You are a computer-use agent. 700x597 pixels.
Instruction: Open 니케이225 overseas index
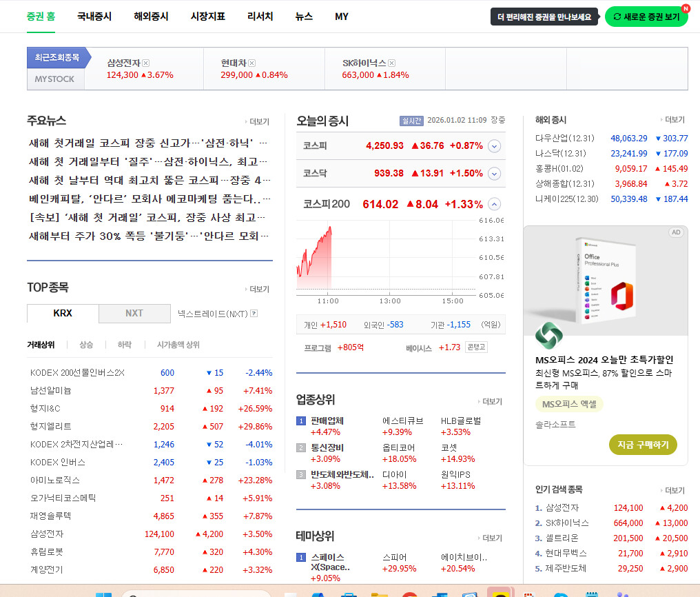[x=566, y=199]
